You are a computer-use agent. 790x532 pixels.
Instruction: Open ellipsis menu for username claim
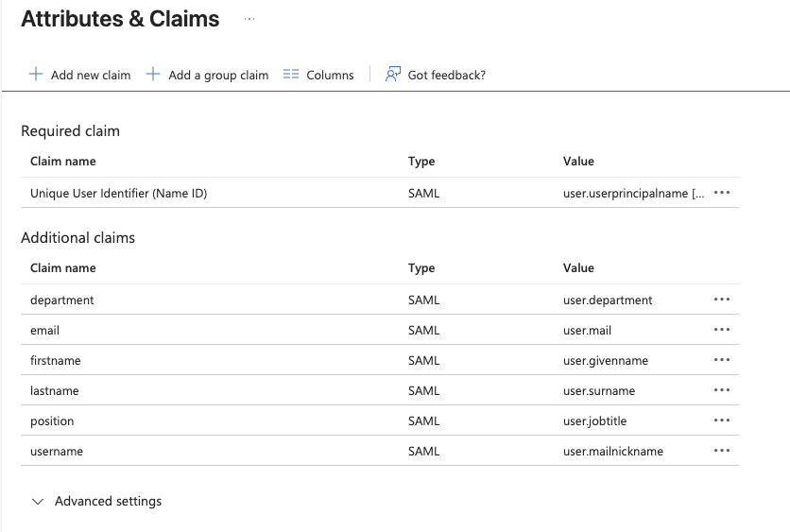[722, 451]
